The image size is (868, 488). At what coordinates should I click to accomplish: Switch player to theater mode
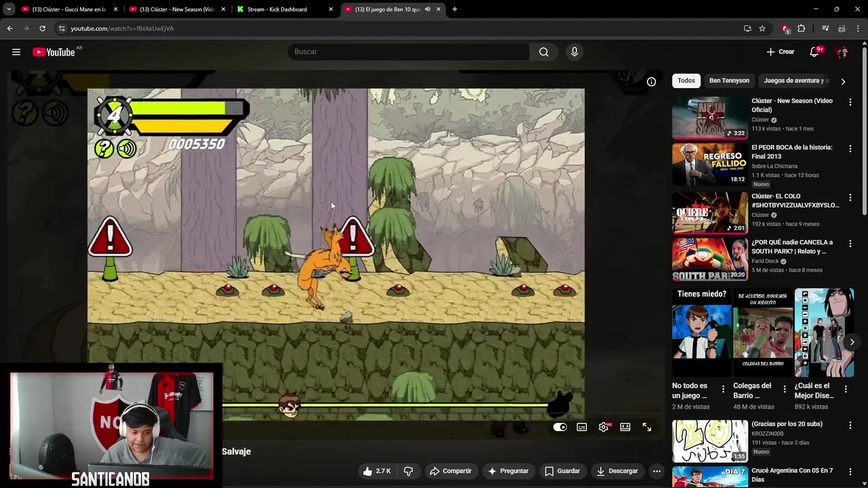(625, 427)
